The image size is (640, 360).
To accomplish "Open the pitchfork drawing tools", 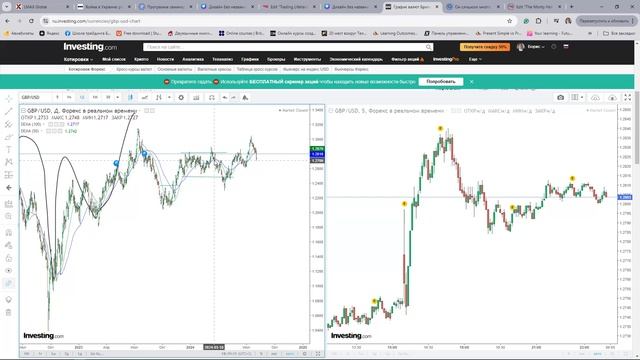I will point(9,124).
